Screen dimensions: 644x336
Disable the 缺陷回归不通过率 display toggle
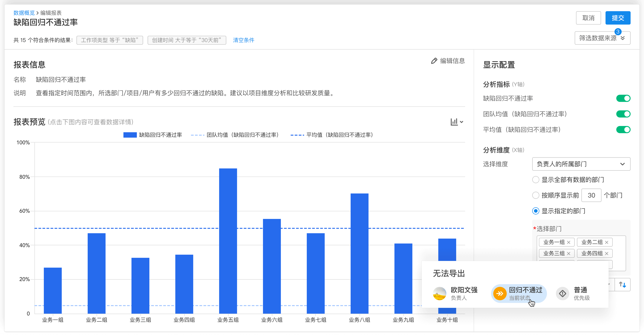click(x=624, y=98)
